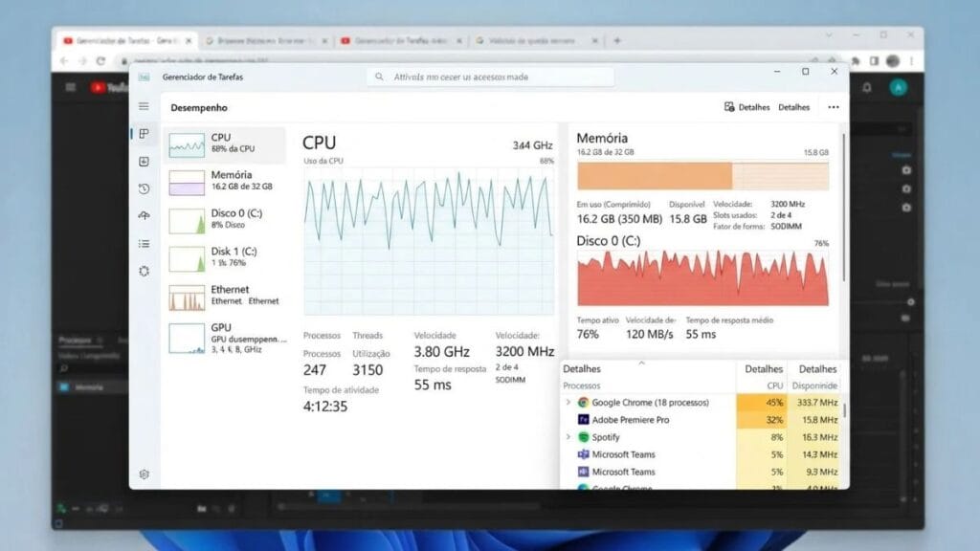The width and height of the screenshot is (980, 551).
Task: Click the CPU usage graph
Action: [429, 241]
